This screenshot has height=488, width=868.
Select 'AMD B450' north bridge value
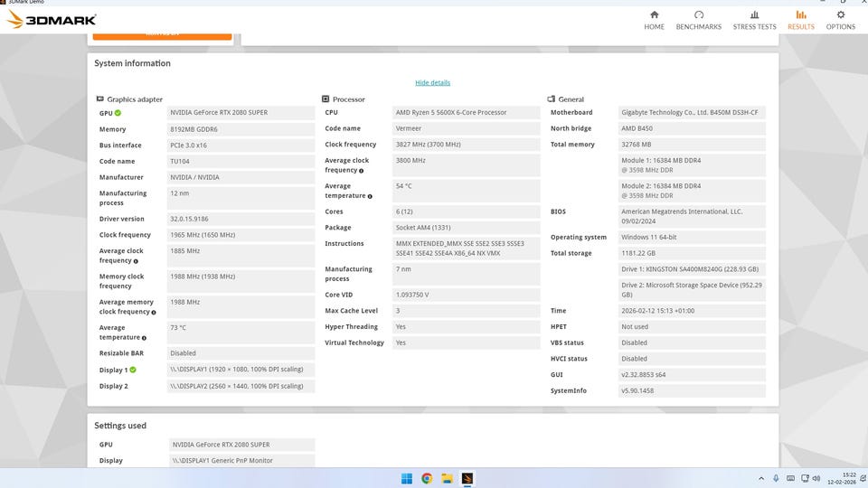coord(692,128)
